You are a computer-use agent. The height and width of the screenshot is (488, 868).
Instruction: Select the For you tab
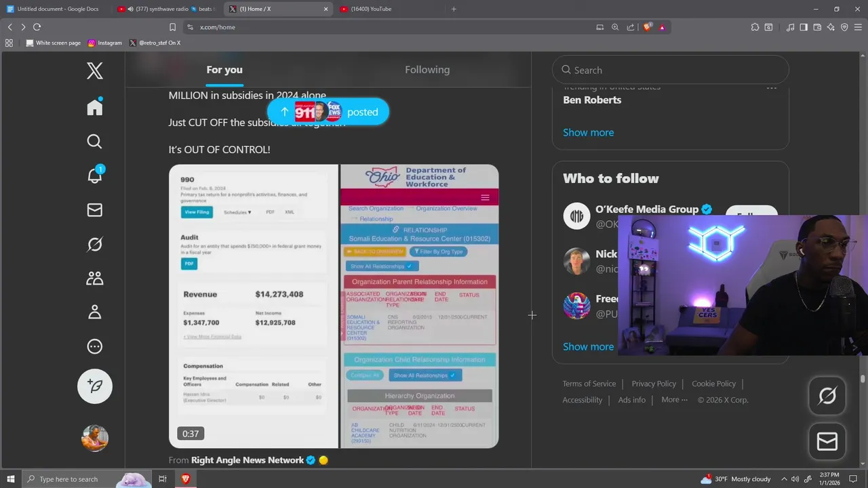224,70
